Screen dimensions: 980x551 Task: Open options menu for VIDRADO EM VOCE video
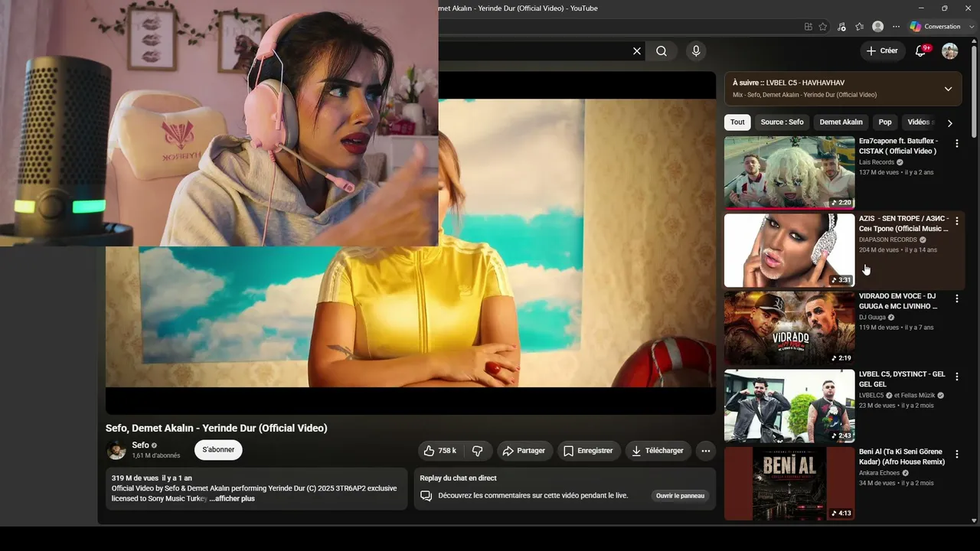tap(956, 298)
